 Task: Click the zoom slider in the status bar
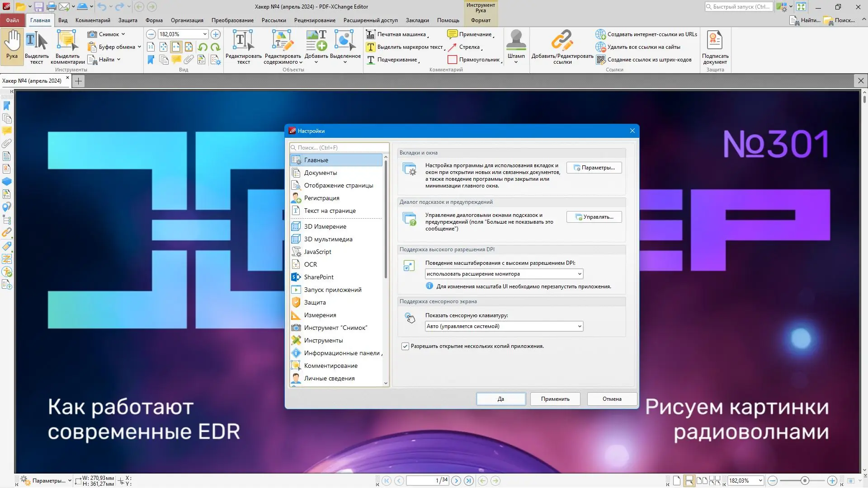(805, 481)
